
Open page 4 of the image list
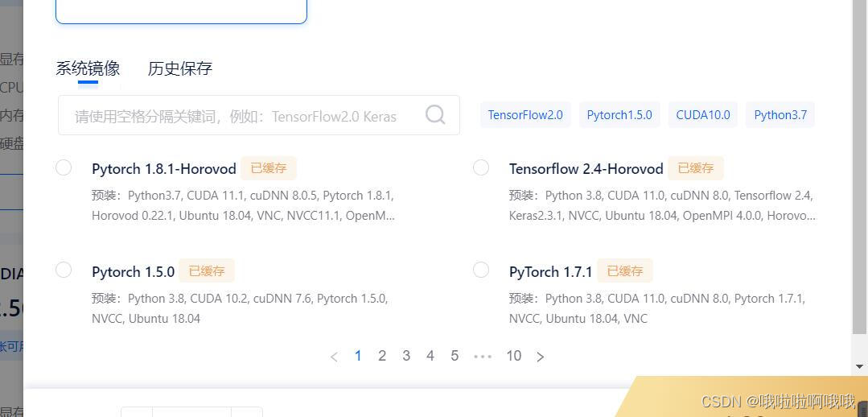point(430,356)
